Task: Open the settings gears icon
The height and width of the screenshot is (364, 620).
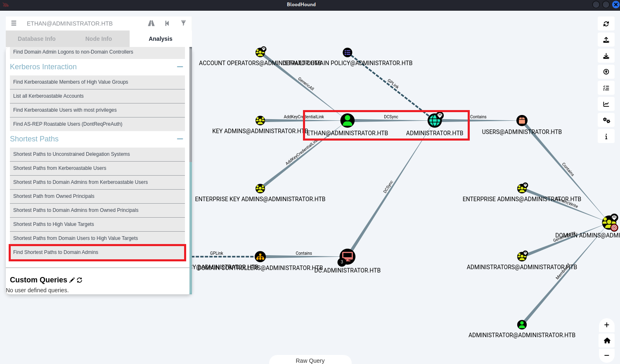Action: (606, 120)
